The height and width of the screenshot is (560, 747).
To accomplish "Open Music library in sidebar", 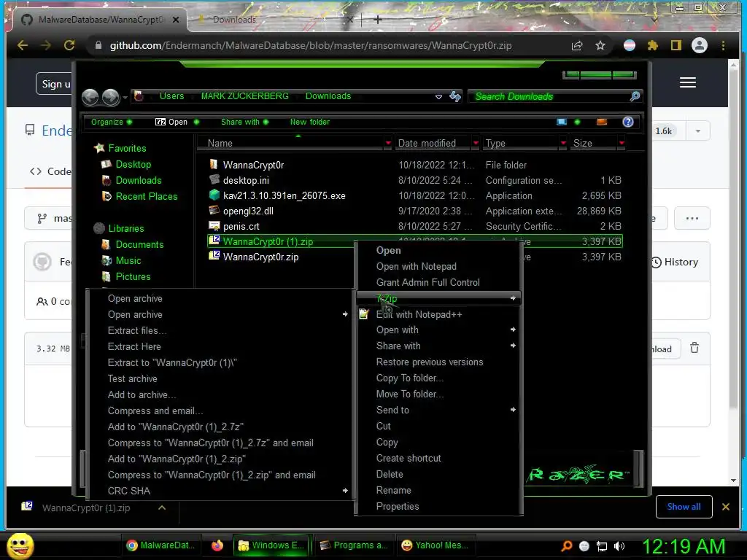I will point(128,260).
